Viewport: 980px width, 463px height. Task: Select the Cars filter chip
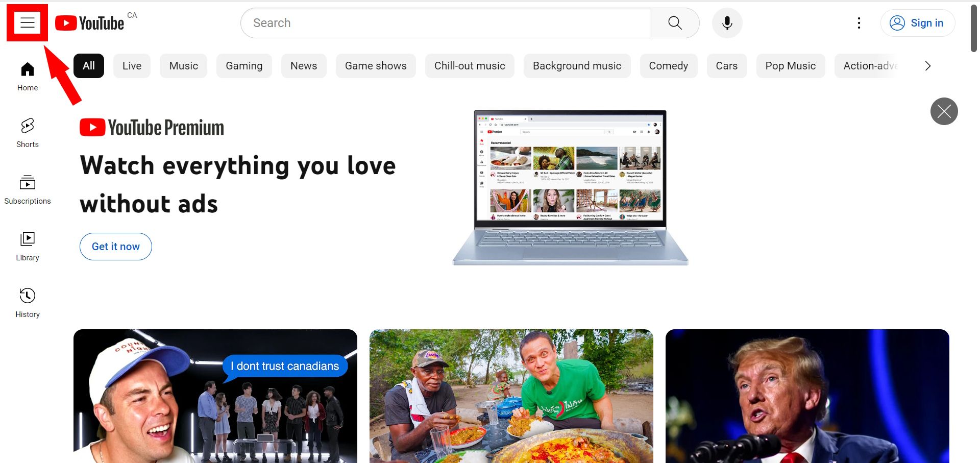tap(727, 66)
